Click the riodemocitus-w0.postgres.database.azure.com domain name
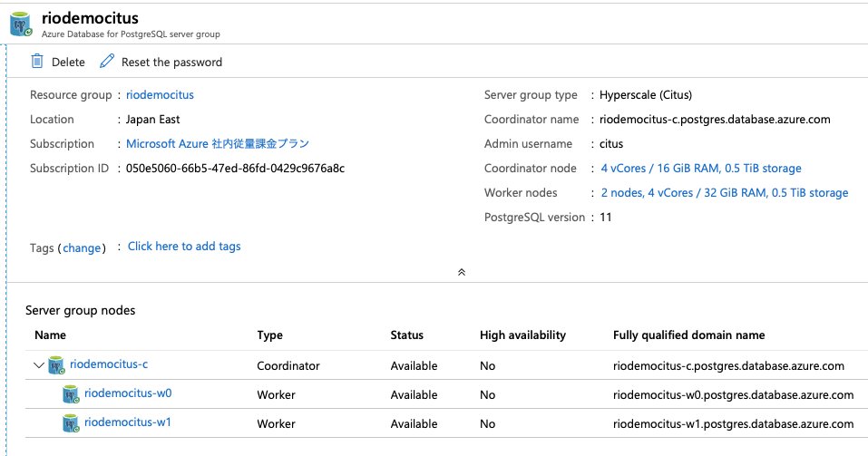The image size is (868, 456). 734,394
